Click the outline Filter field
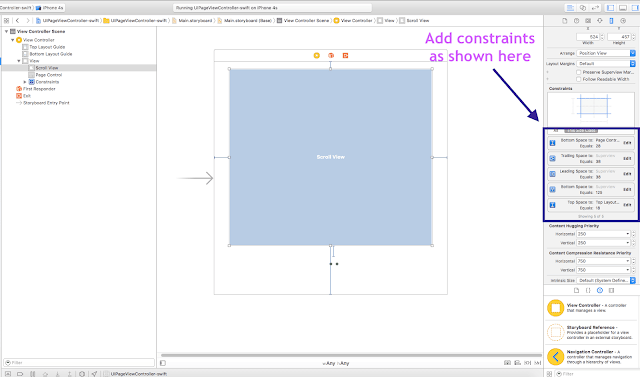Screen dimensions: 640x377 [x=79, y=362]
